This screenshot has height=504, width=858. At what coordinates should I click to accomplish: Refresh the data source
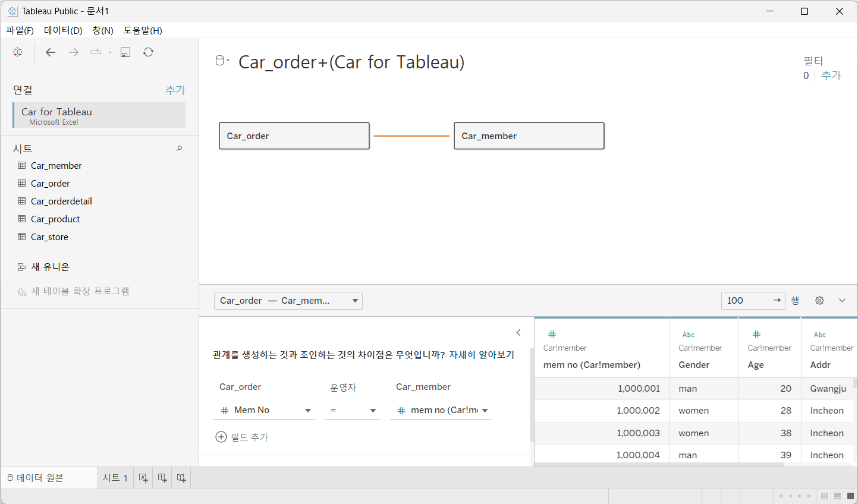pyautogui.click(x=149, y=52)
